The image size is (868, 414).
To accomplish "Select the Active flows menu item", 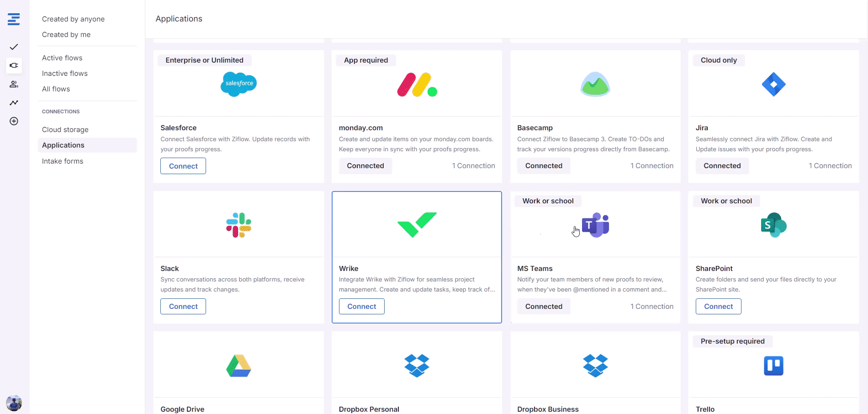I will [62, 58].
